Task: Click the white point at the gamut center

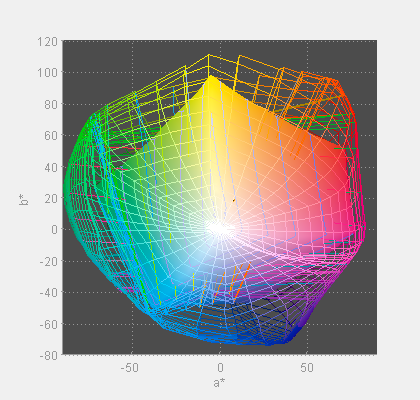Action: [220, 229]
